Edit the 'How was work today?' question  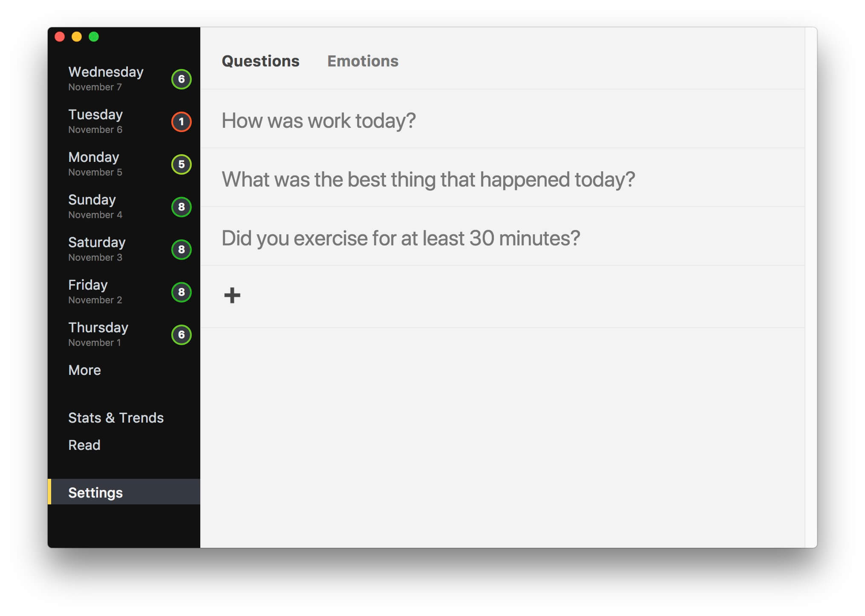[x=318, y=121]
